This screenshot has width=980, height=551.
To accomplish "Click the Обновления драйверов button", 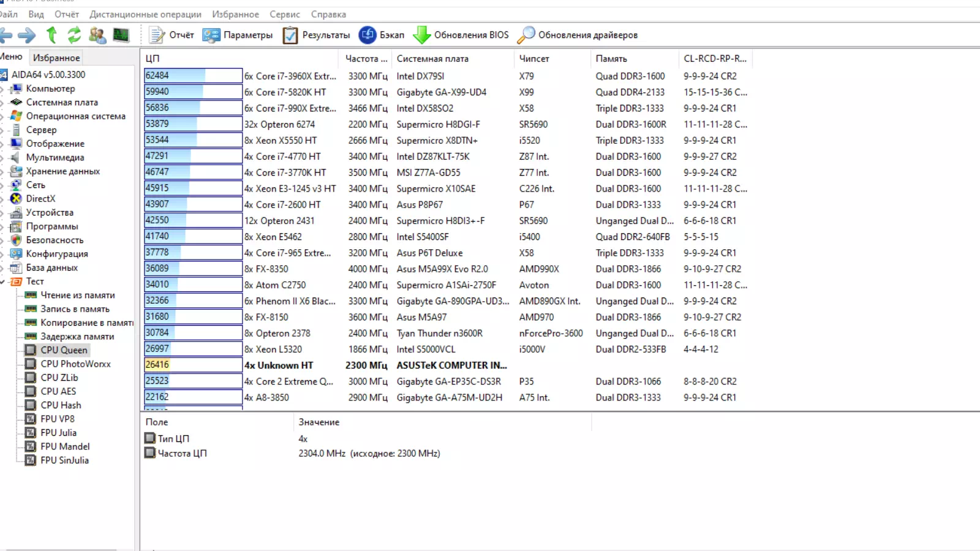I will [580, 35].
